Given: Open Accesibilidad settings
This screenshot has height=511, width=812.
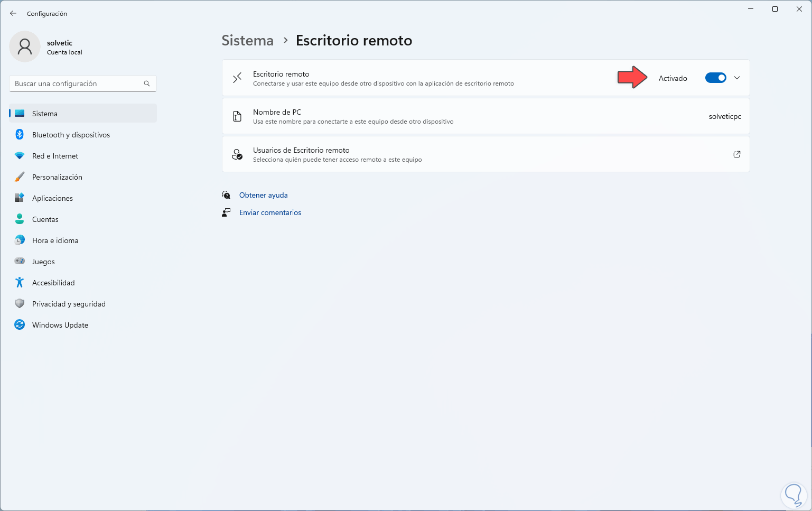Looking at the screenshot, I should [x=53, y=283].
